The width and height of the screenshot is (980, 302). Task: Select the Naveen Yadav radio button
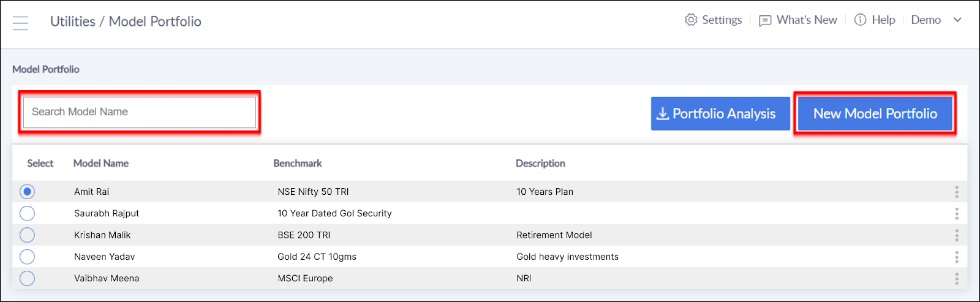click(x=27, y=257)
